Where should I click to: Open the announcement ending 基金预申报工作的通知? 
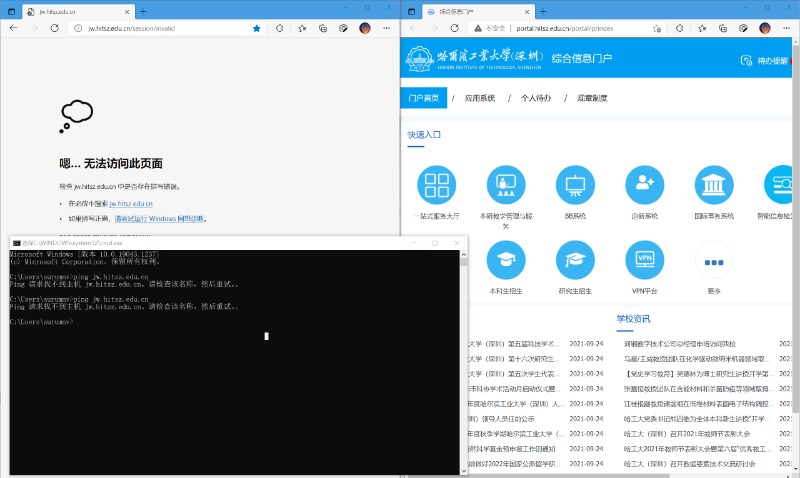click(512, 449)
